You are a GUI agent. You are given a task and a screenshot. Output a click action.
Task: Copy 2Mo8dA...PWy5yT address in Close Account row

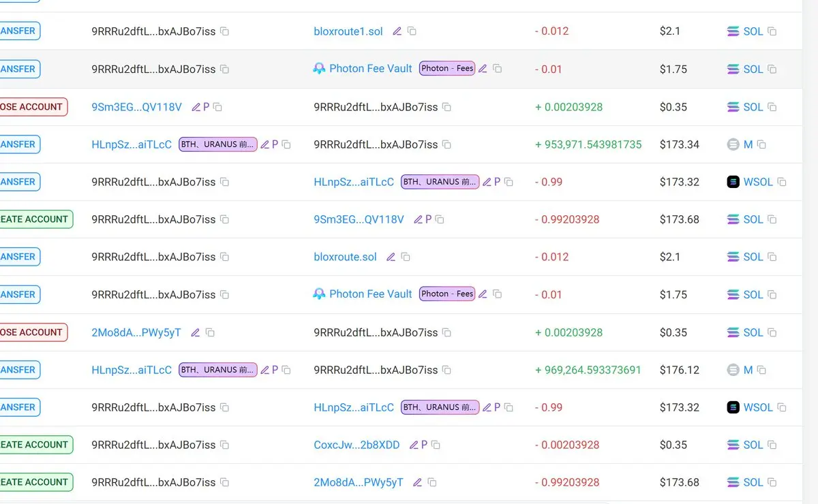coord(210,332)
